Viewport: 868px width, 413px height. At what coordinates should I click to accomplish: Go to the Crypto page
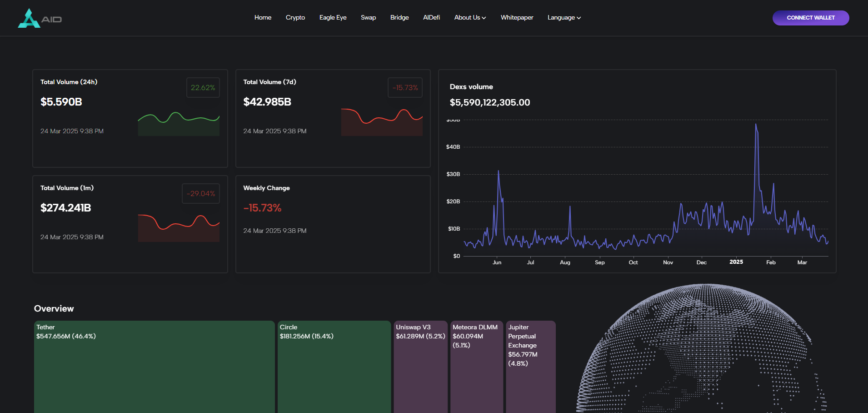pos(295,18)
